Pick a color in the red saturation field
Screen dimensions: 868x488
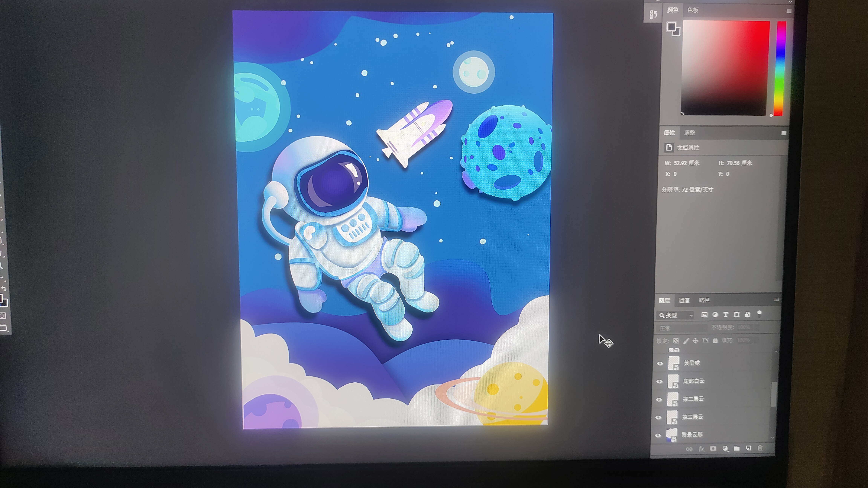click(725, 68)
